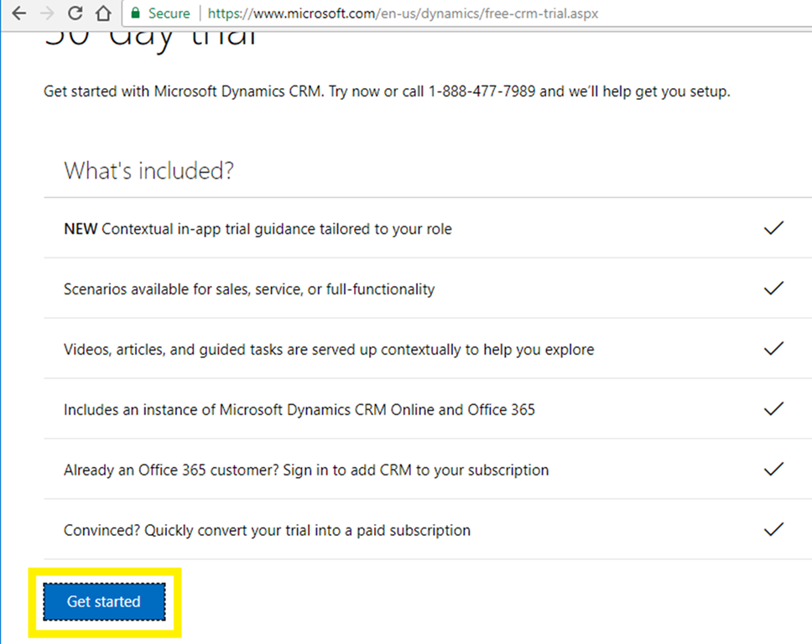Screen dimensions: 812x644
Task: Click the "NEW Contextual in-app trial guidance" text
Action: [258, 229]
